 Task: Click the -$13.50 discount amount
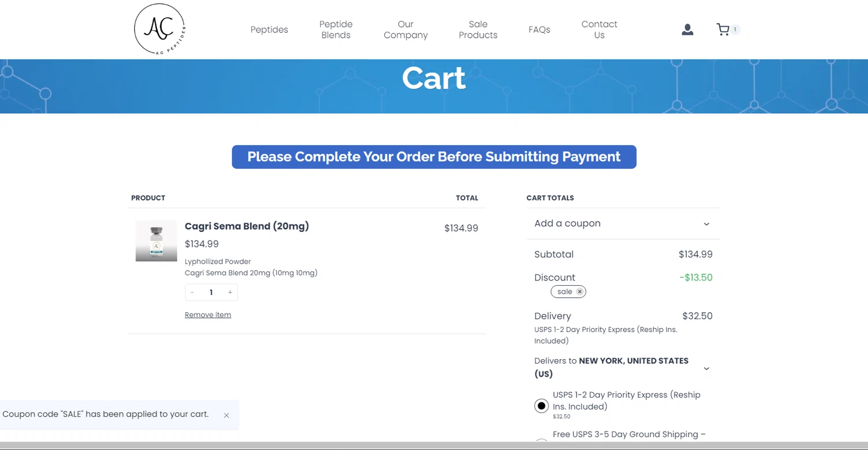pos(696,278)
